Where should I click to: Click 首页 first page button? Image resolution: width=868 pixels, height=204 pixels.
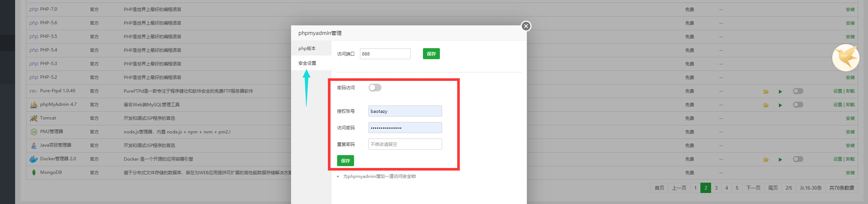click(x=659, y=188)
